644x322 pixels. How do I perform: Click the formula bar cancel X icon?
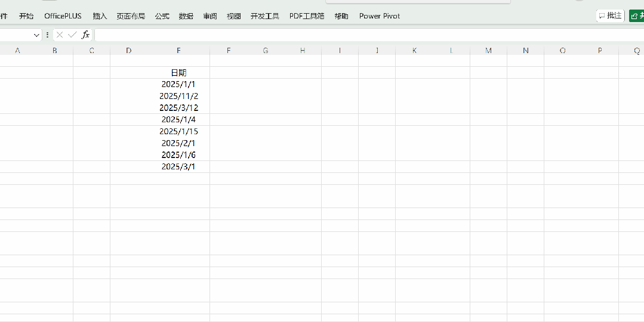click(60, 35)
